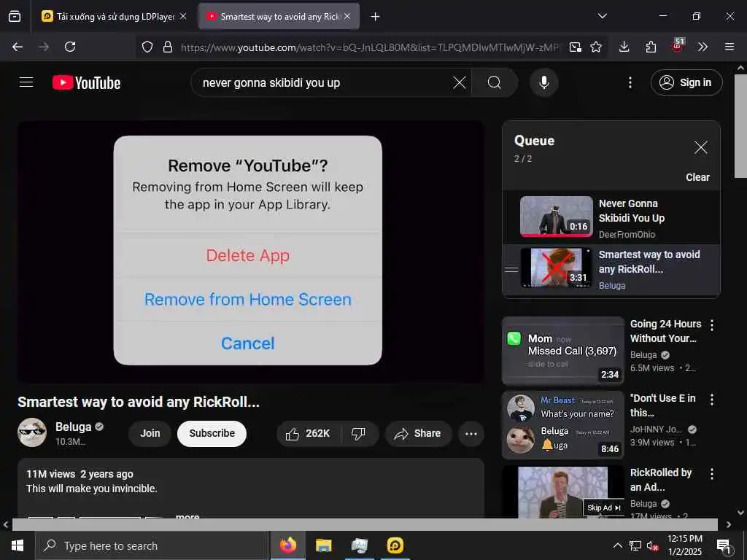Show more toolbar tools chevron

click(x=703, y=47)
